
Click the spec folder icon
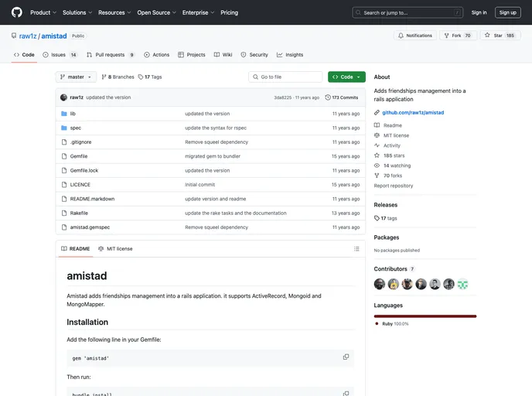point(63,128)
